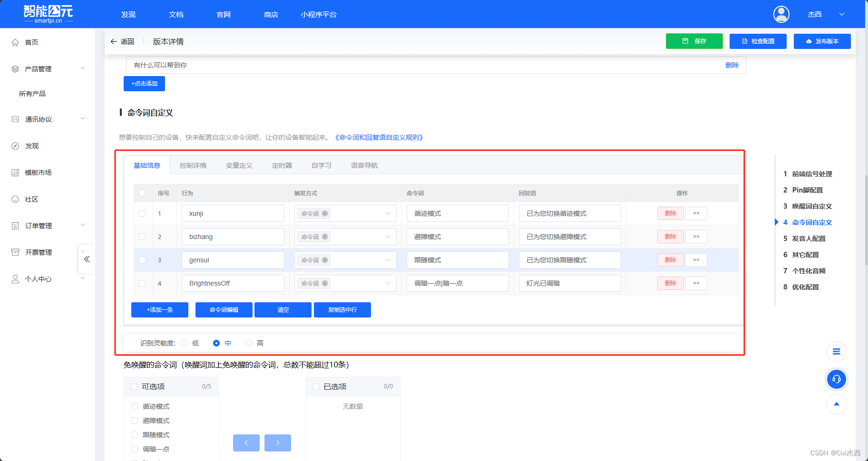Switch to the 自学习 tab
The height and width of the screenshot is (461, 868).
point(322,165)
